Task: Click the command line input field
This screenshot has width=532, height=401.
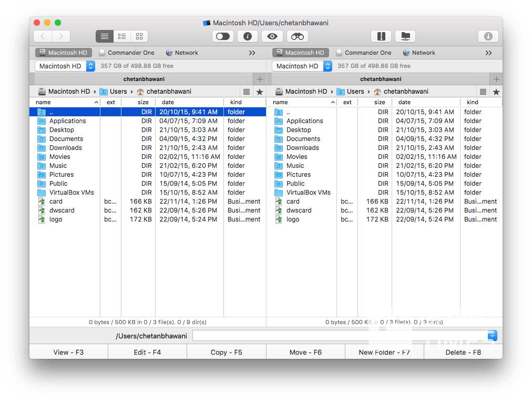Action: [x=340, y=336]
